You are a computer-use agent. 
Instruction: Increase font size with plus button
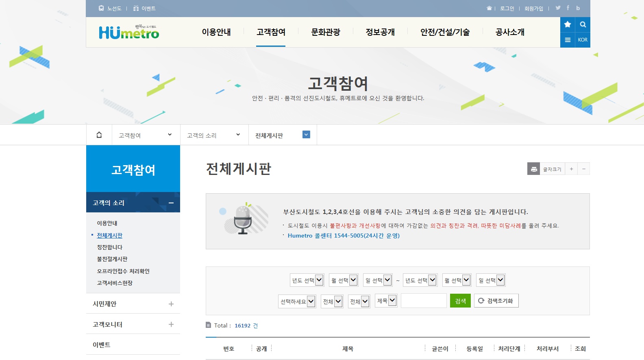[571, 169]
